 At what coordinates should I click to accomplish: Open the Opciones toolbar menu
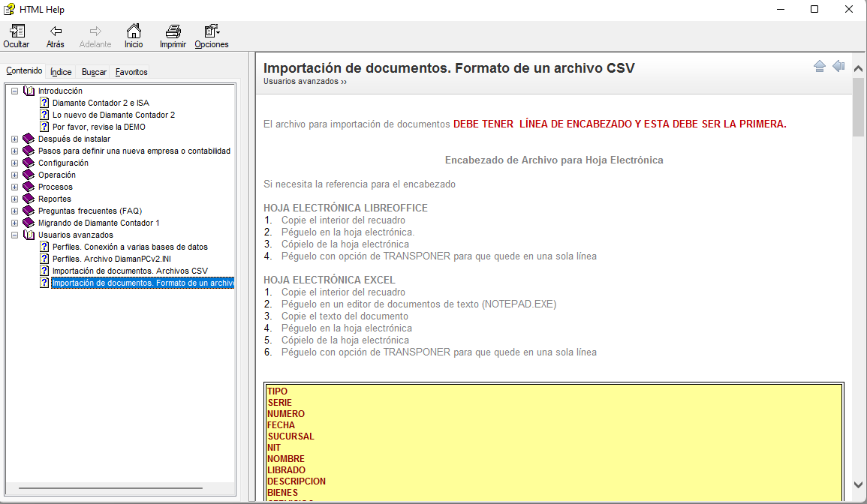point(211,31)
